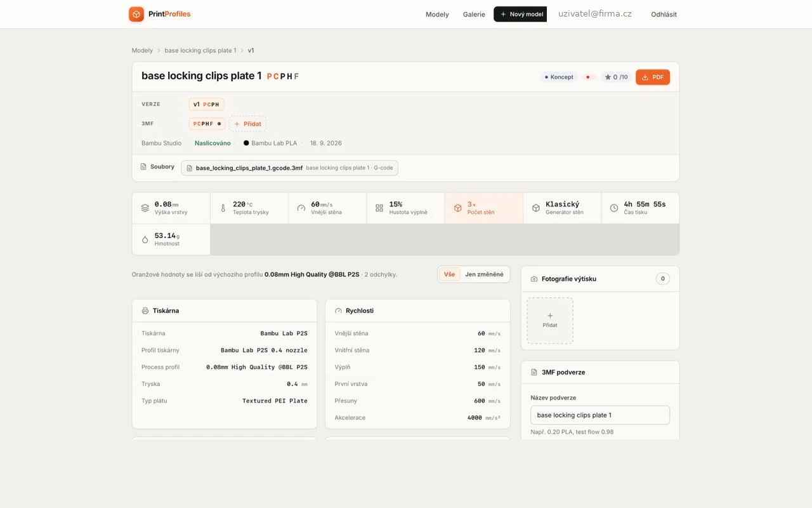
Task: Click the PrintProfiles cube logo icon
Action: (x=136, y=14)
